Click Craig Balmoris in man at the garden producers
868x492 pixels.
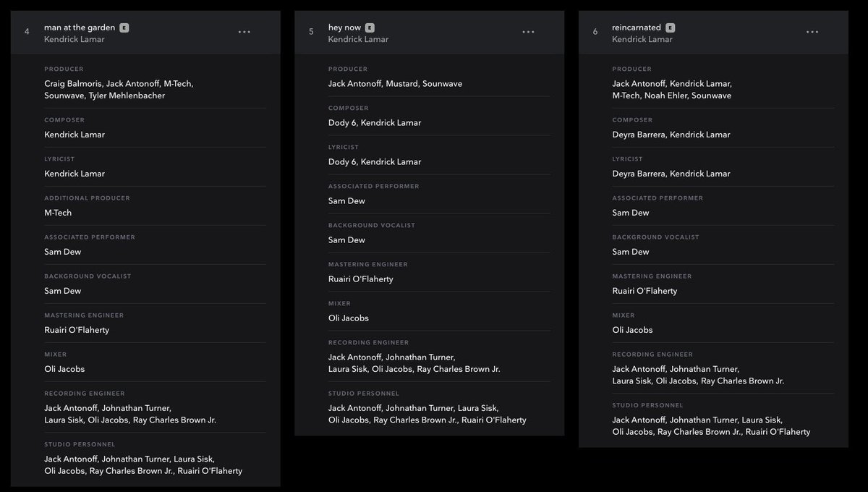72,84
